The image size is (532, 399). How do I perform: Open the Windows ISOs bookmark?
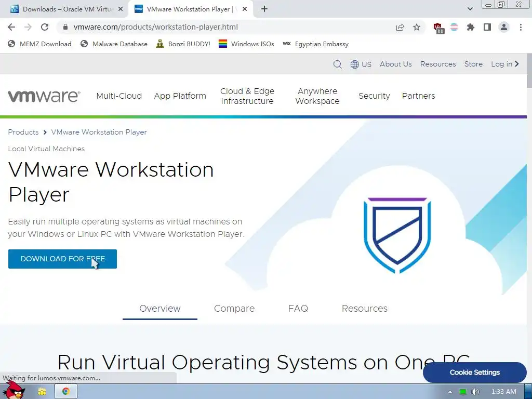coord(246,44)
